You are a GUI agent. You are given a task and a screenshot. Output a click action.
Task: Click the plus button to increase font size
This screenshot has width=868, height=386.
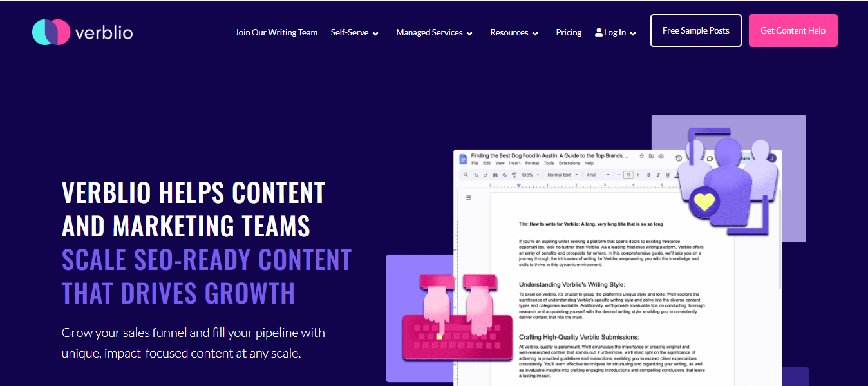click(x=638, y=175)
